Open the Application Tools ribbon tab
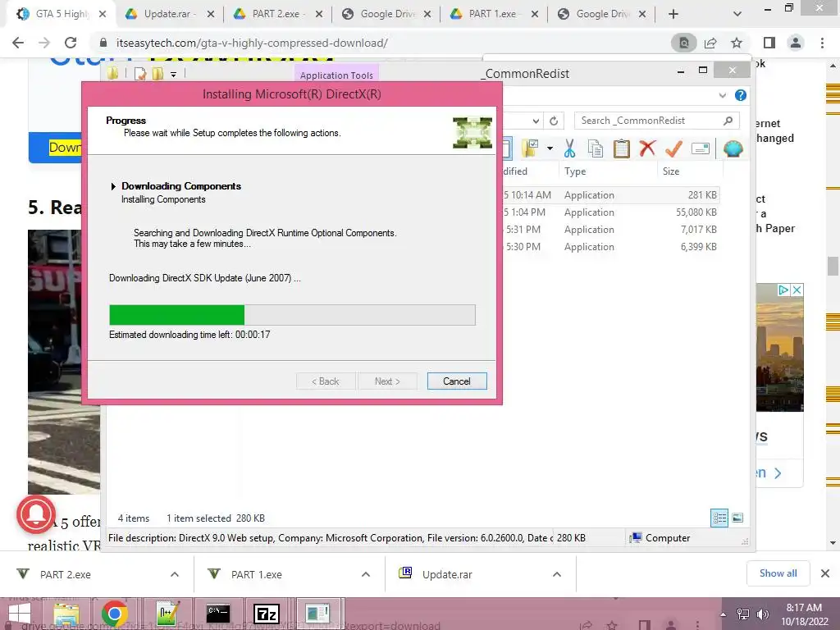 (336, 75)
